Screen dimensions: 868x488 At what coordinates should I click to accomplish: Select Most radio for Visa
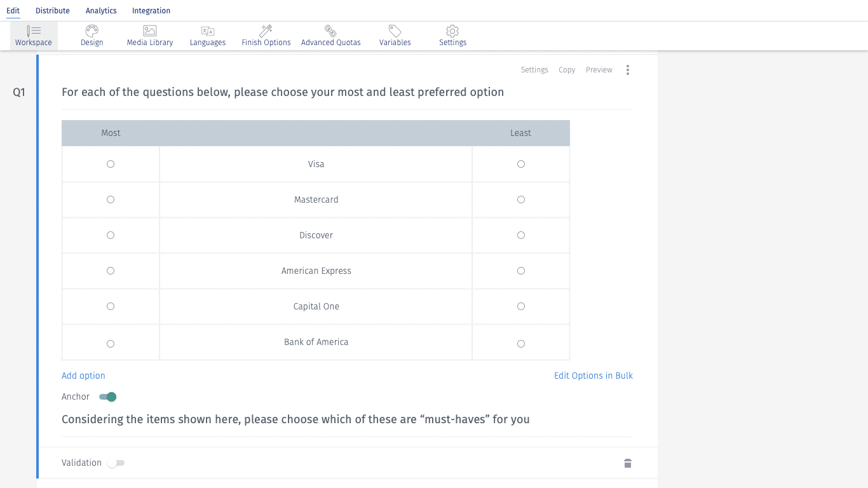tap(111, 164)
